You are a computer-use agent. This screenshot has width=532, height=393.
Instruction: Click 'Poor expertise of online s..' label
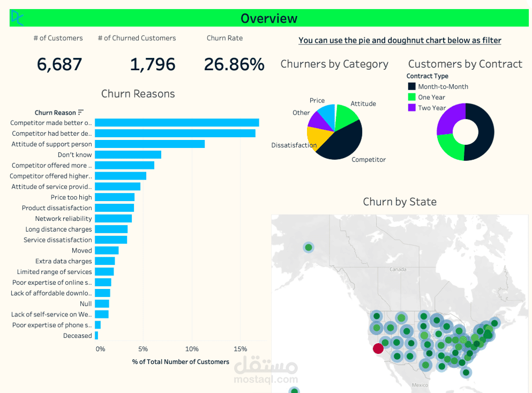pos(52,282)
